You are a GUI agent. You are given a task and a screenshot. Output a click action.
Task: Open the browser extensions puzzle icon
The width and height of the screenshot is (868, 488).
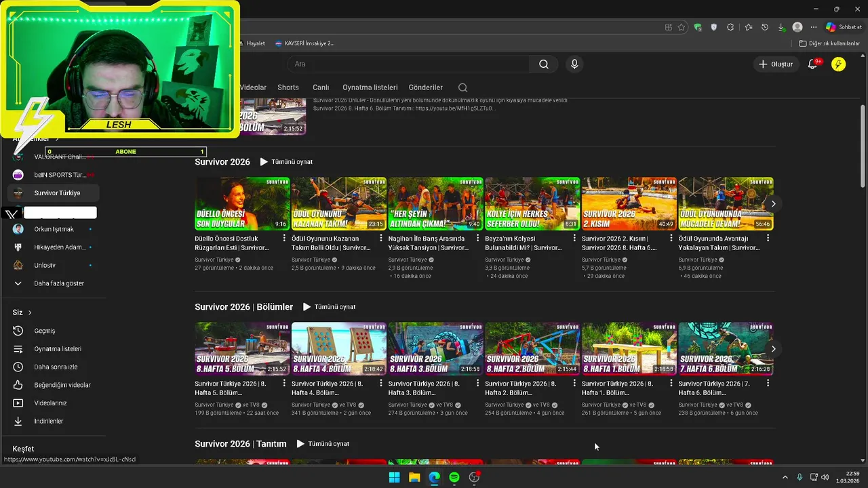point(730,27)
